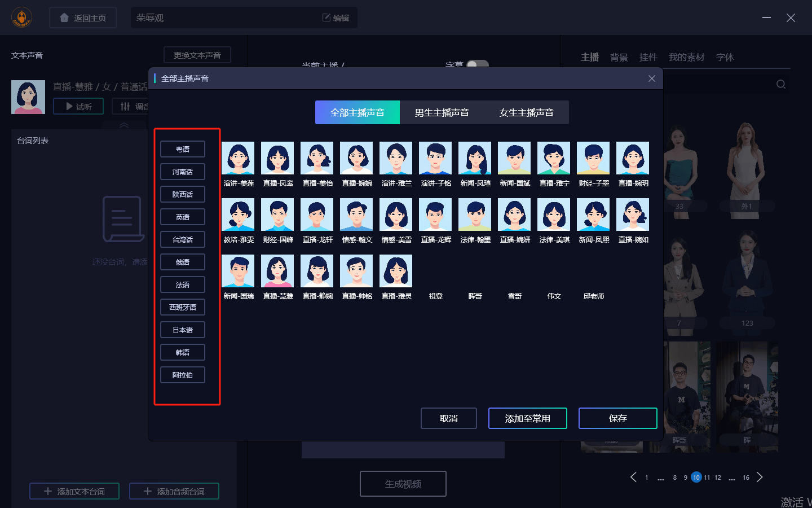
Task: Click the 添加至常用 button
Action: click(x=527, y=418)
